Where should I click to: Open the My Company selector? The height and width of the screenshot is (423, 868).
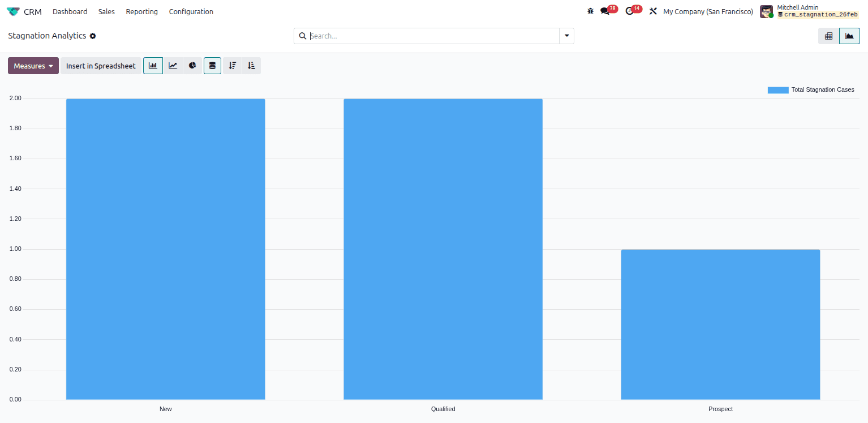(x=707, y=11)
